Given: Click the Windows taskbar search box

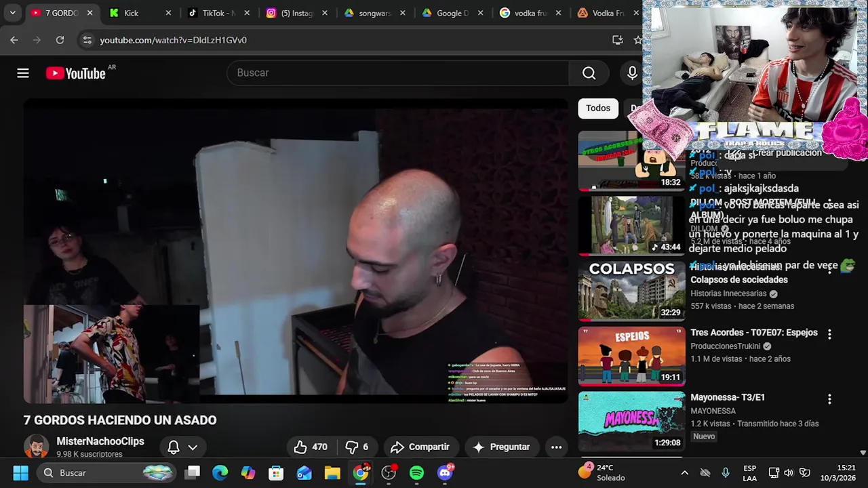Looking at the screenshot, I should coord(107,472).
